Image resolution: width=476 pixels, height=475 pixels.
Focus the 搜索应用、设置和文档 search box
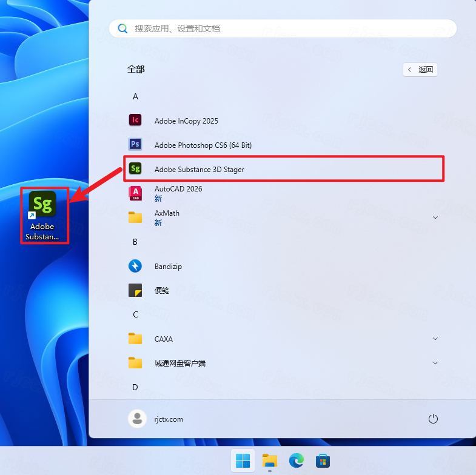click(x=283, y=28)
